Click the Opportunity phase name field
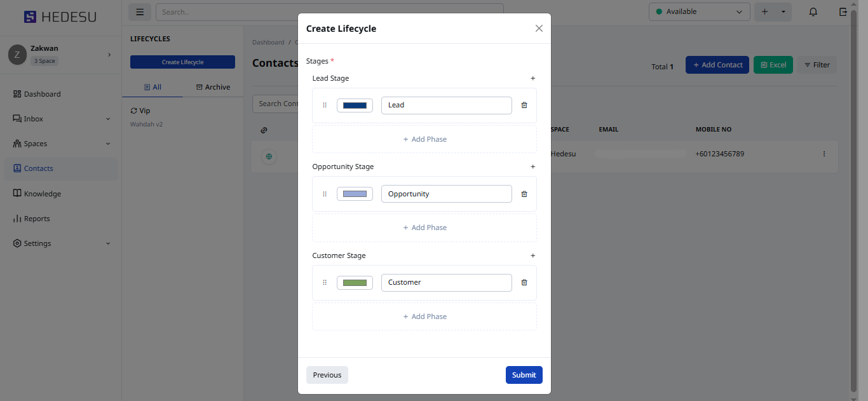Screen dimensions: 868x401 [x=446, y=194]
